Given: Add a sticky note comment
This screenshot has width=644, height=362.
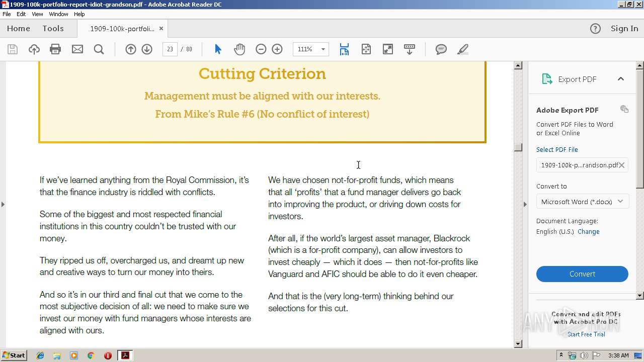Looking at the screenshot, I should (x=441, y=49).
